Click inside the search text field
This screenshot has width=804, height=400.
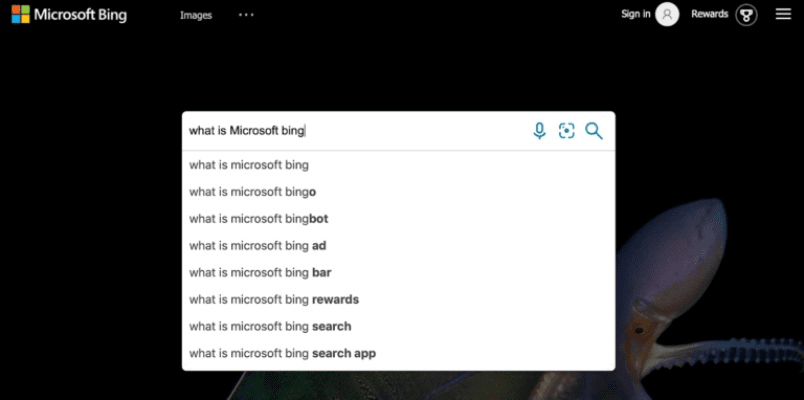pyautogui.click(x=350, y=131)
